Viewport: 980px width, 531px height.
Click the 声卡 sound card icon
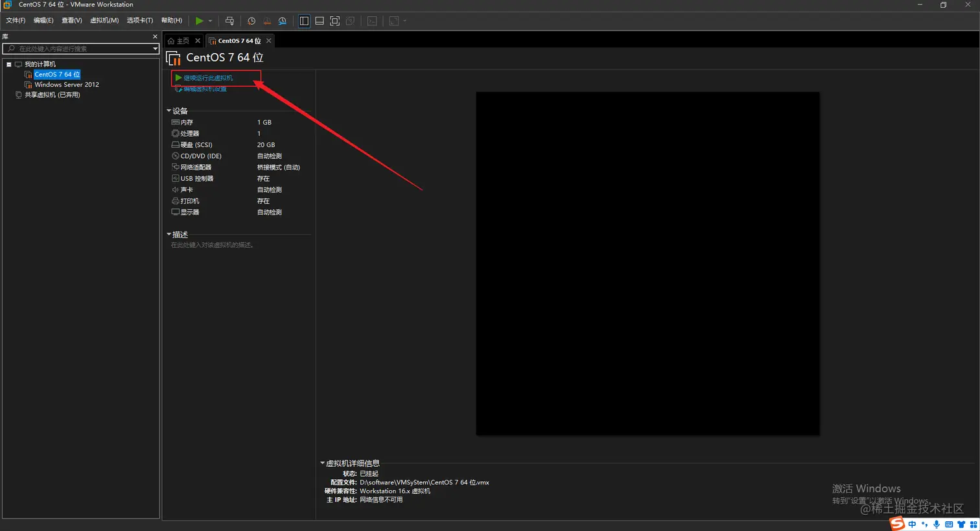175,189
